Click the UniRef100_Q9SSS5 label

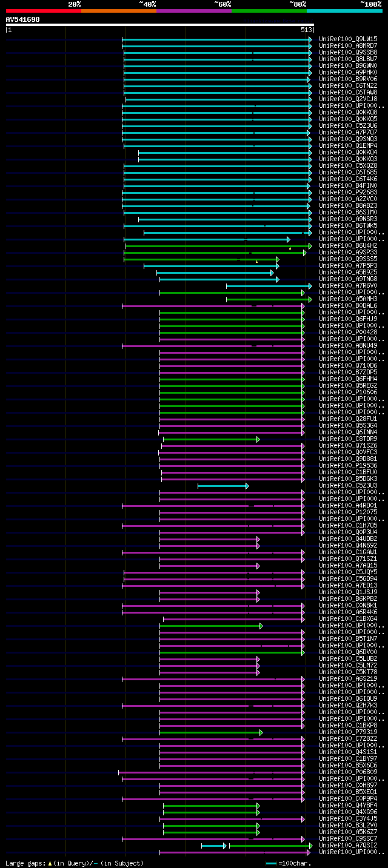348,259
